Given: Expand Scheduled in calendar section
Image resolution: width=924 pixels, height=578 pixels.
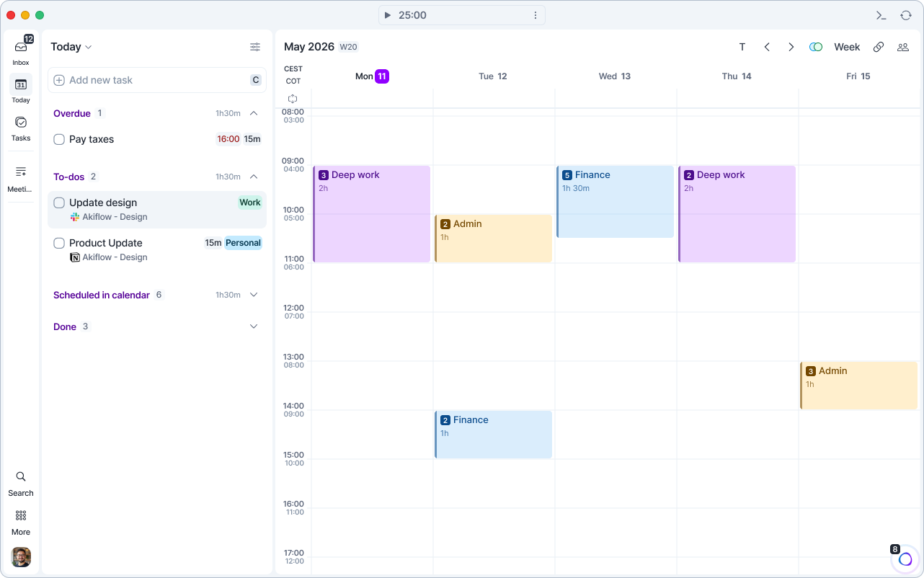Looking at the screenshot, I should click(x=254, y=295).
